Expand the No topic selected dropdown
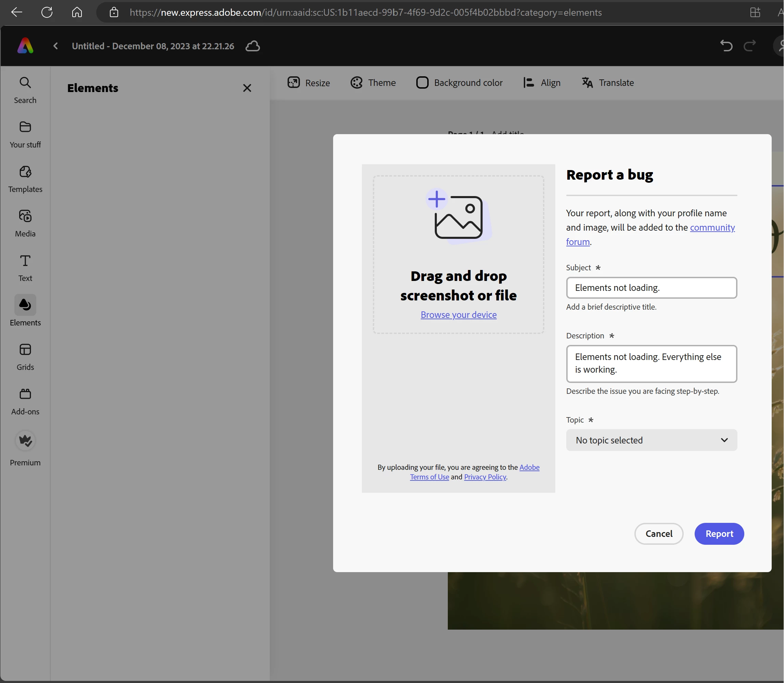The image size is (784, 683). (651, 440)
